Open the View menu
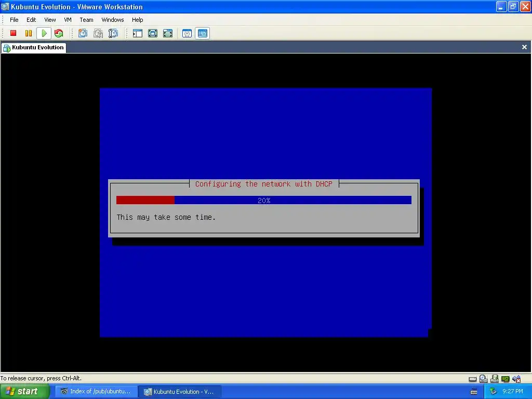Viewport: 532px width, 399px height. [x=50, y=20]
